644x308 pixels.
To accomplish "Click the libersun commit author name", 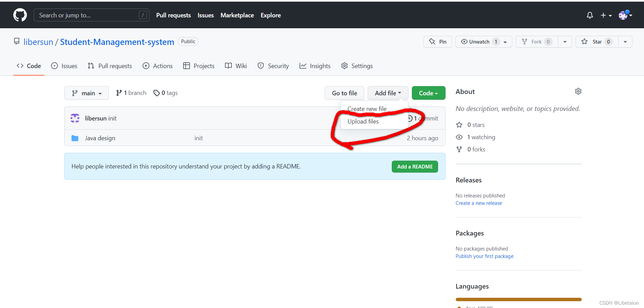I will [x=96, y=118].
